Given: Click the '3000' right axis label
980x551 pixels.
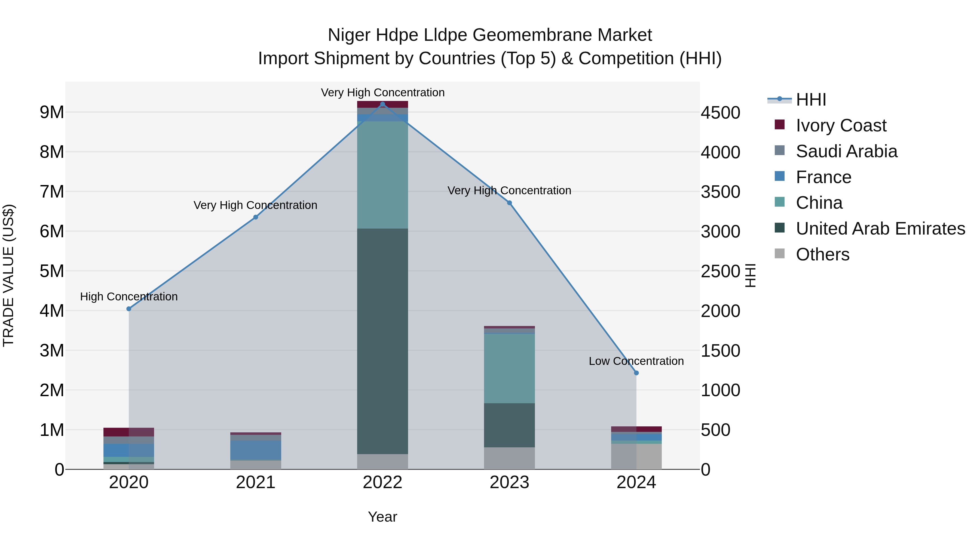Looking at the screenshot, I should [721, 232].
